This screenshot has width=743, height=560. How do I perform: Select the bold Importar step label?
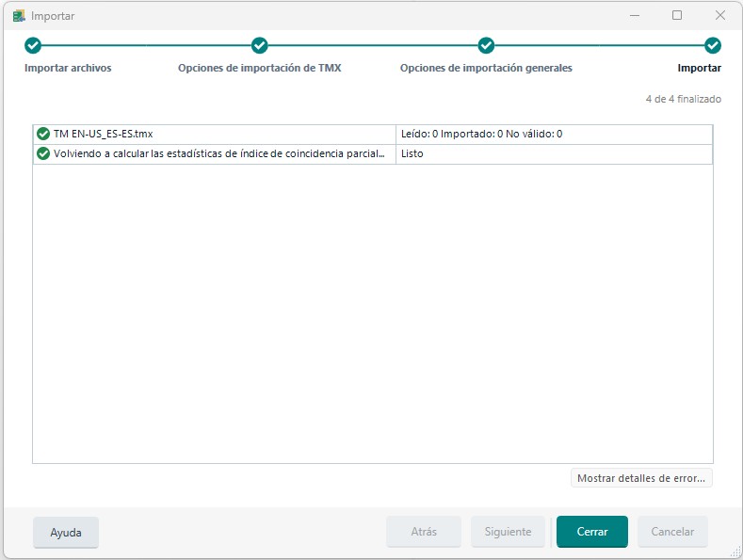699,68
